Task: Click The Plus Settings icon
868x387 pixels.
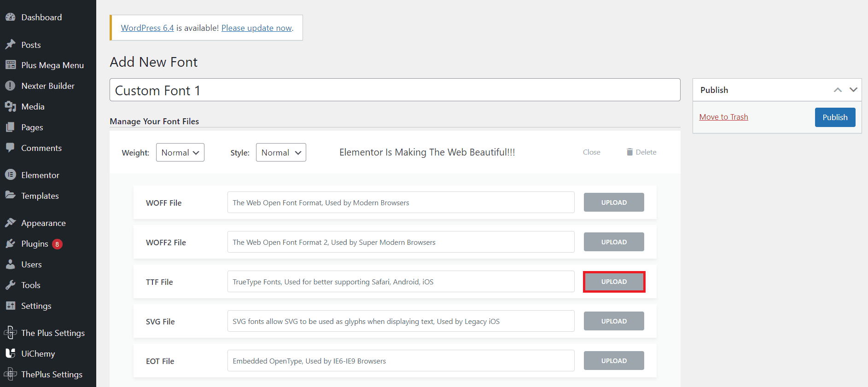Action: pos(10,333)
